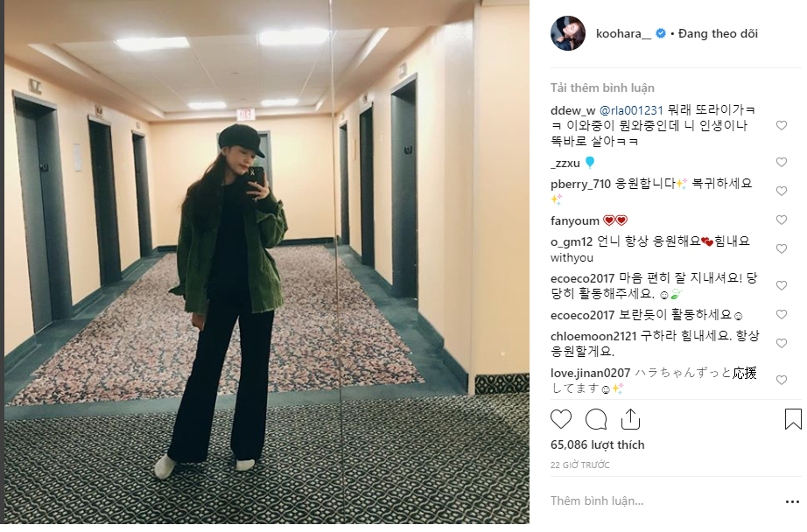Open the comment speech bubble icon
Viewport: 807px width, 532px height.
point(596,419)
